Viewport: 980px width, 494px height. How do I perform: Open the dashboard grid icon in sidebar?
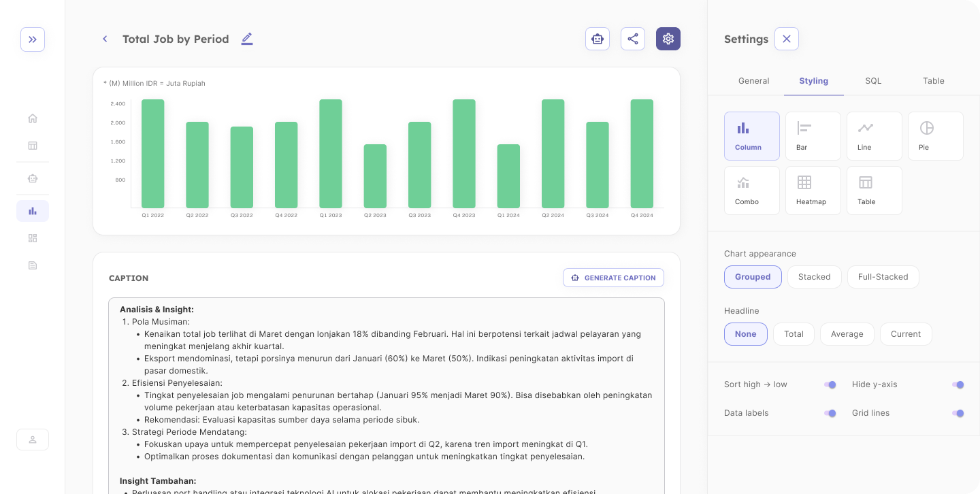[33, 238]
